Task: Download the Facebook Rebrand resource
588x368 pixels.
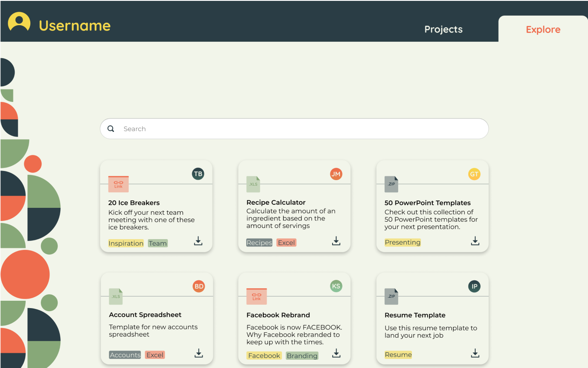Action: pyautogui.click(x=336, y=353)
